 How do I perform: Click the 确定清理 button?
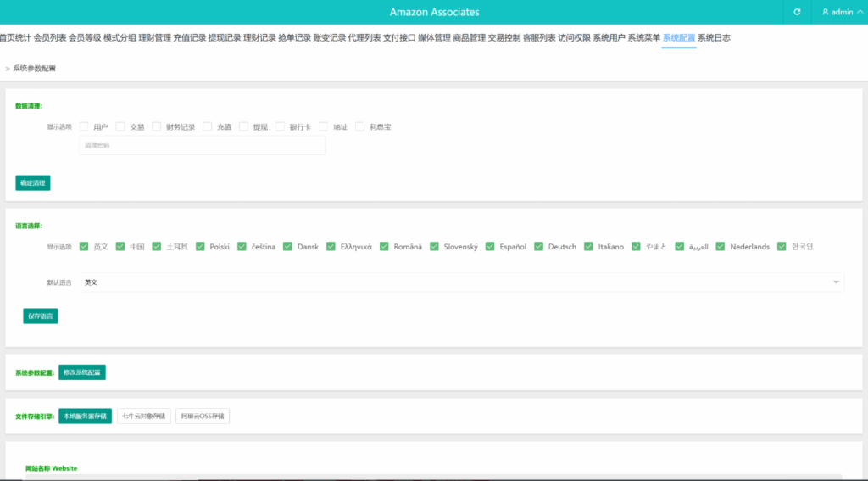tap(33, 183)
